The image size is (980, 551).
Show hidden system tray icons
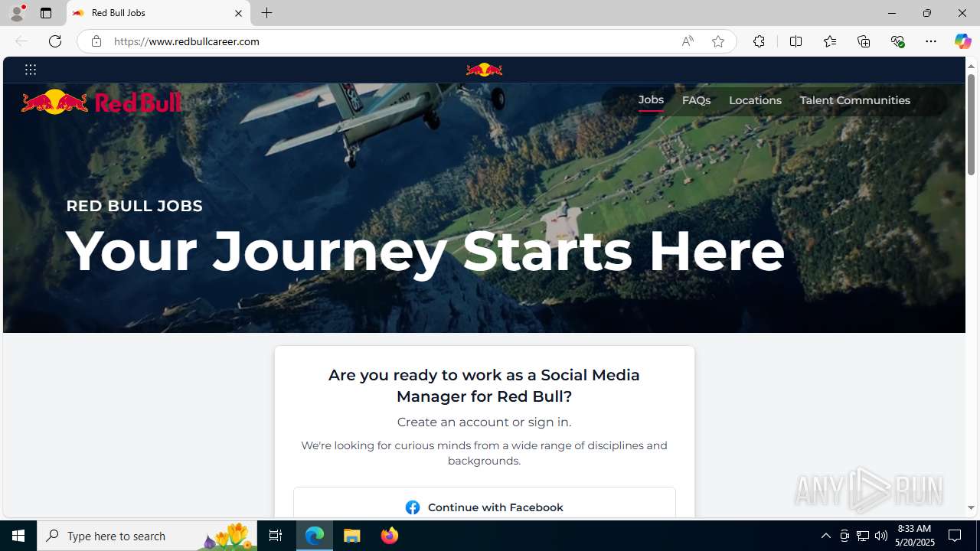pyautogui.click(x=825, y=536)
